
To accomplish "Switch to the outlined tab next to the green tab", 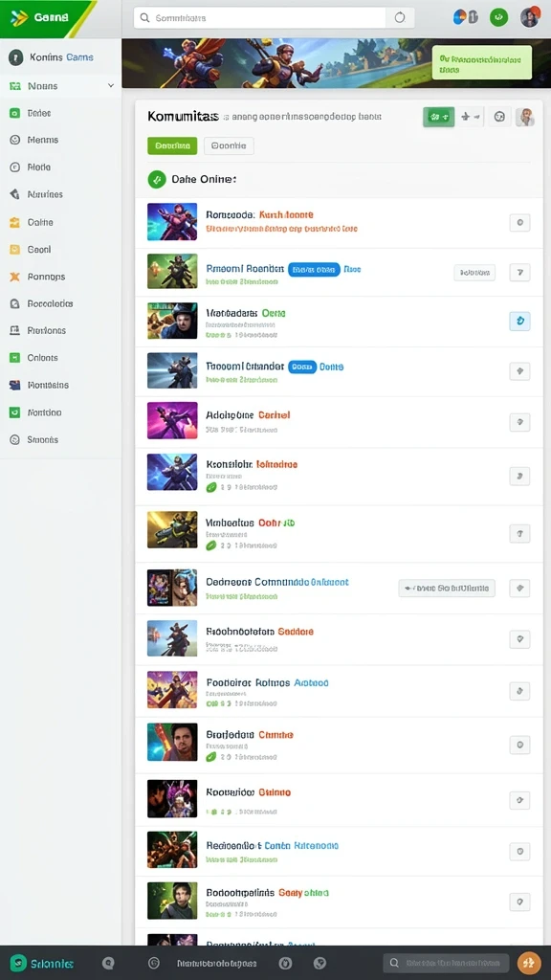I will [x=229, y=145].
